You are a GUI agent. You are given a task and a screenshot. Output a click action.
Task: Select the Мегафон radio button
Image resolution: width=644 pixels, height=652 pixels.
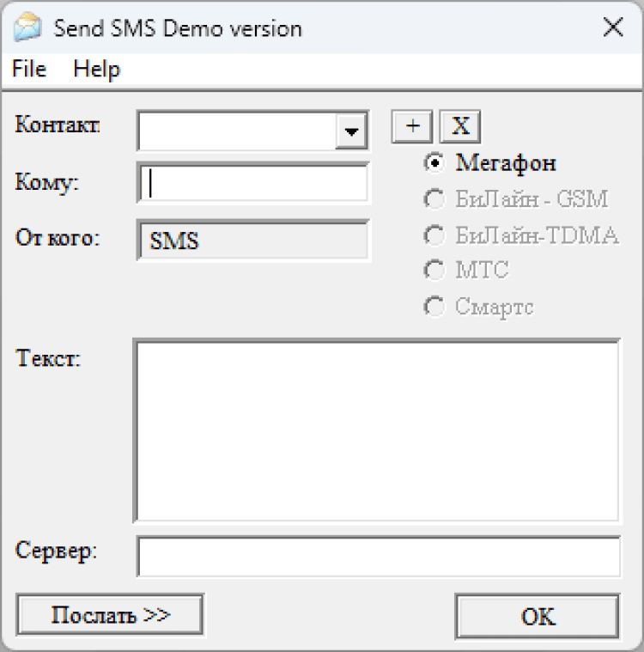(x=436, y=162)
